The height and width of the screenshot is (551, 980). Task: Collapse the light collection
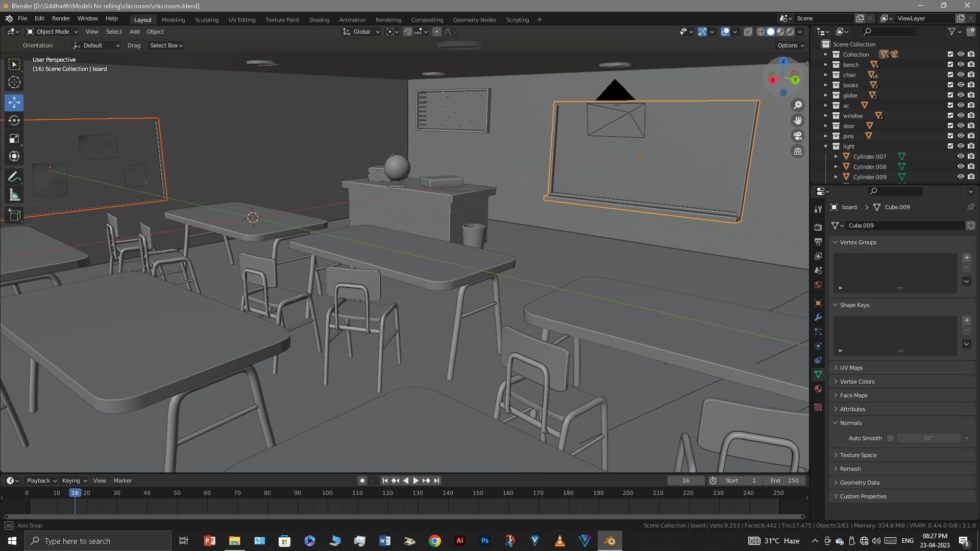(x=825, y=146)
